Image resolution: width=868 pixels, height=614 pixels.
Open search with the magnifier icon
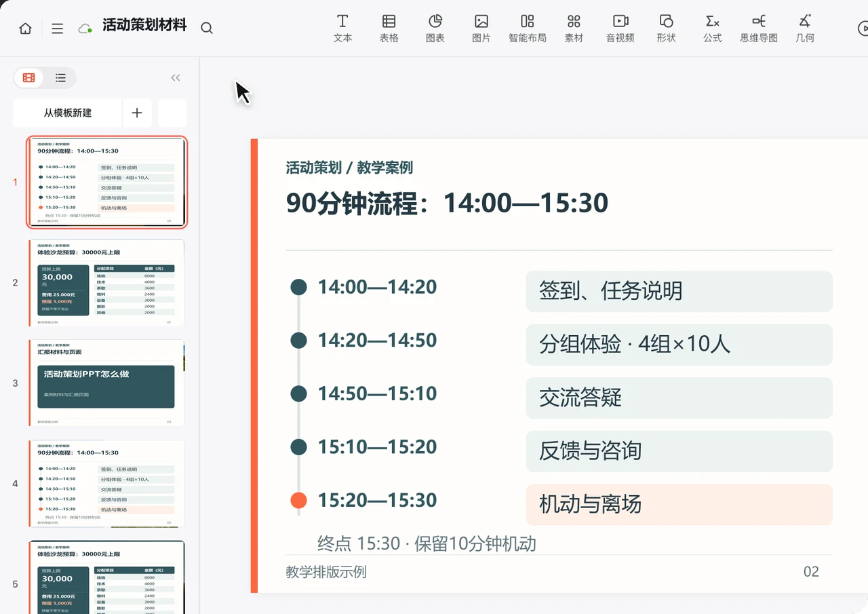click(x=207, y=28)
